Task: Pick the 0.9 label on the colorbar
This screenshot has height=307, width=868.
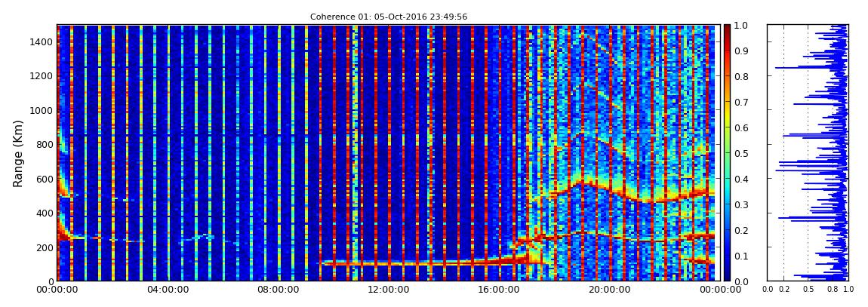Action: [x=741, y=51]
